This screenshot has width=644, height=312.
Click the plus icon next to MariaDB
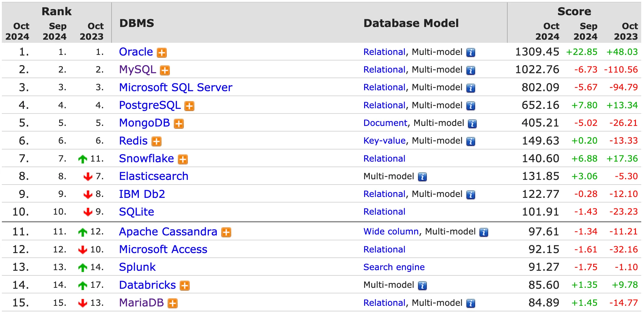click(173, 303)
